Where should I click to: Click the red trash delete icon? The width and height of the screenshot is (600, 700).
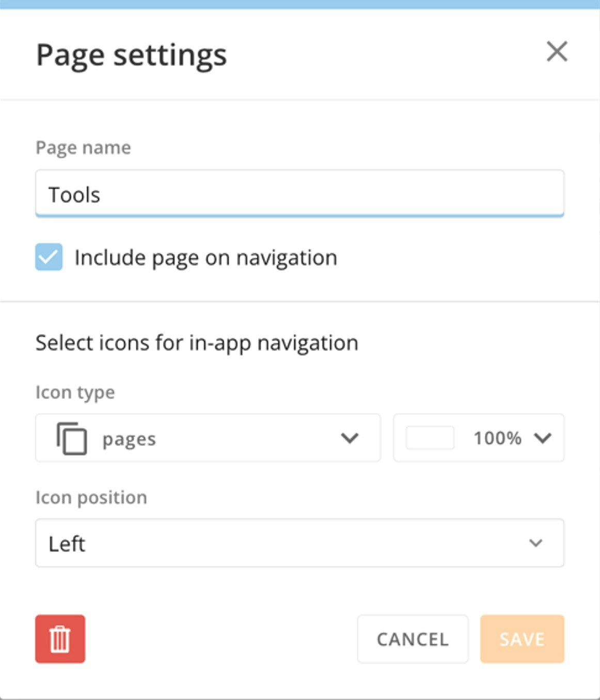point(60,638)
